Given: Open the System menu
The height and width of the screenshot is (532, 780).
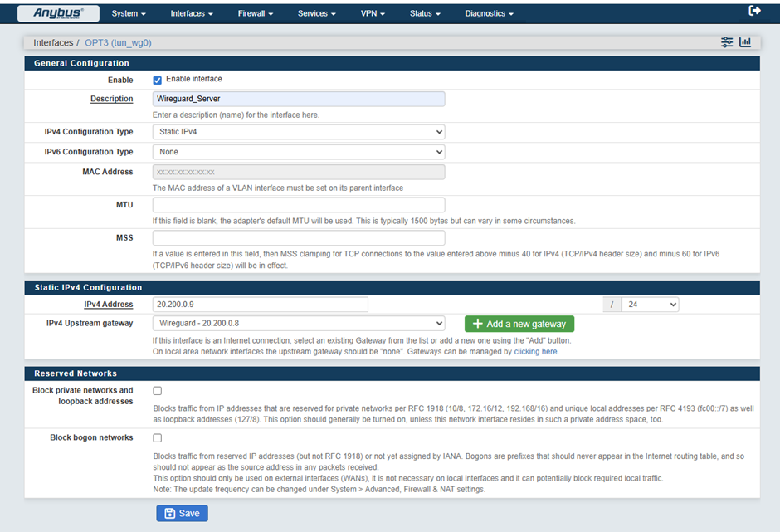Looking at the screenshot, I should point(129,13).
